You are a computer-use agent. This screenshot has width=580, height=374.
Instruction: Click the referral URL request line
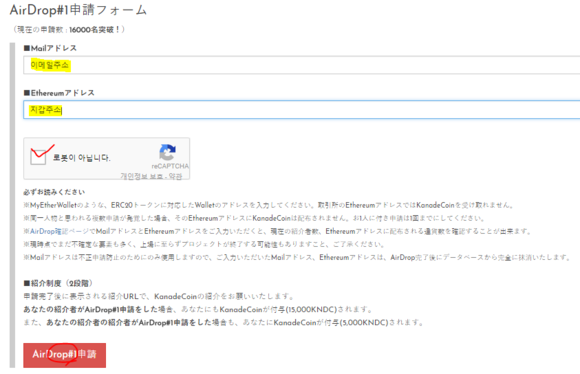tap(160, 296)
